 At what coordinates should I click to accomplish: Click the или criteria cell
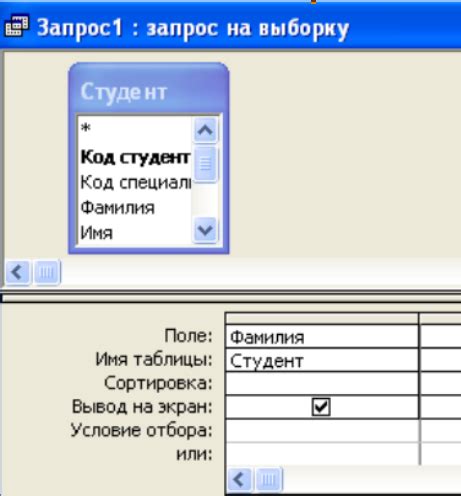[x=322, y=453]
